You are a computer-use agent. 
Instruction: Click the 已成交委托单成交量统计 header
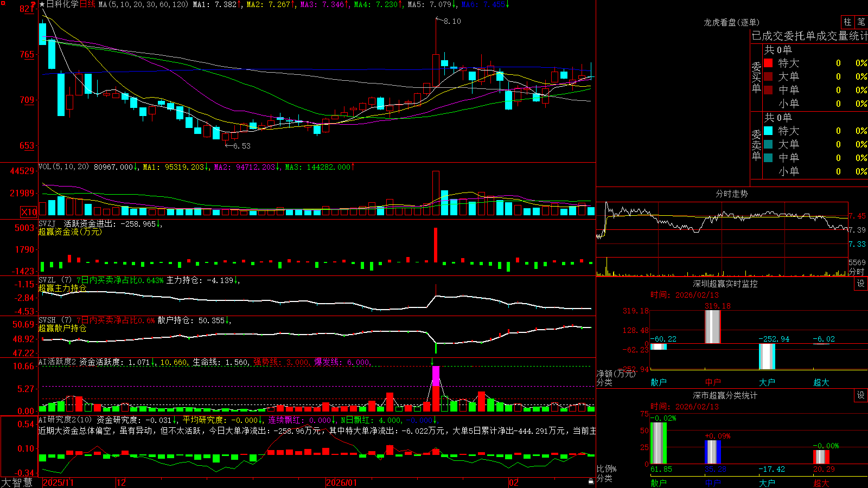(x=809, y=36)
